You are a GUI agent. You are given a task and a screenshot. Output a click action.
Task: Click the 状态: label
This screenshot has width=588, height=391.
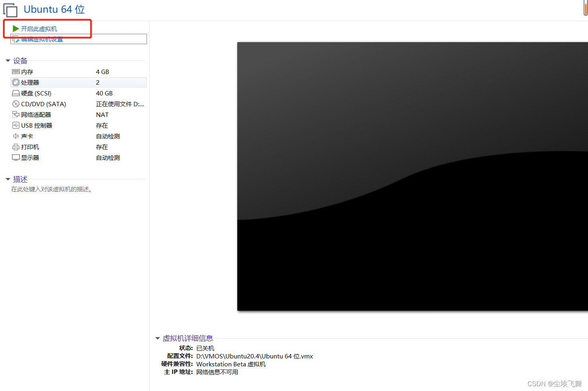186,348
